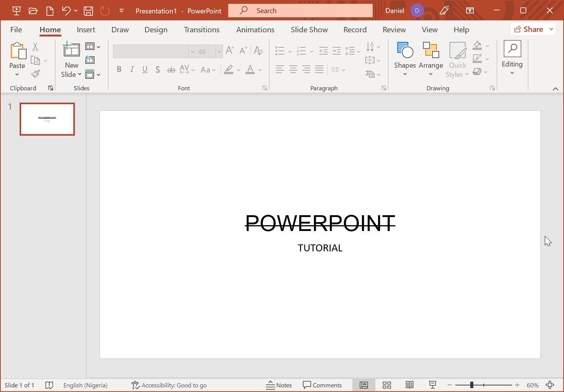Click the Undo arrow icon
Image resolution: width=564 pixels, height=392 pixels.
pos(66,11)
